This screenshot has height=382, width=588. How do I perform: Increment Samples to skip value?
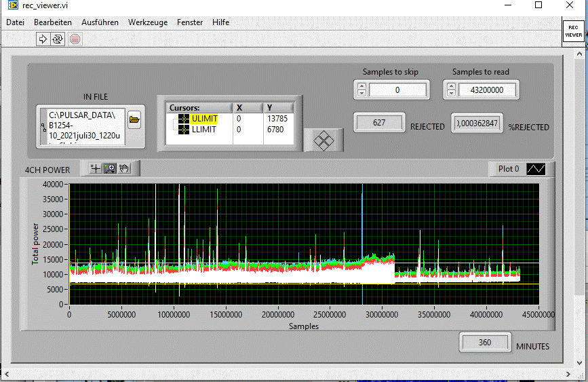(x=362, y=87)
